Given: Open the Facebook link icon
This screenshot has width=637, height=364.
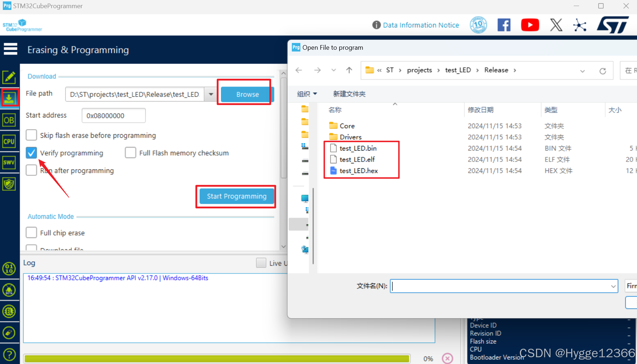Looking at the screenshot, I should [x=504, y=25].
